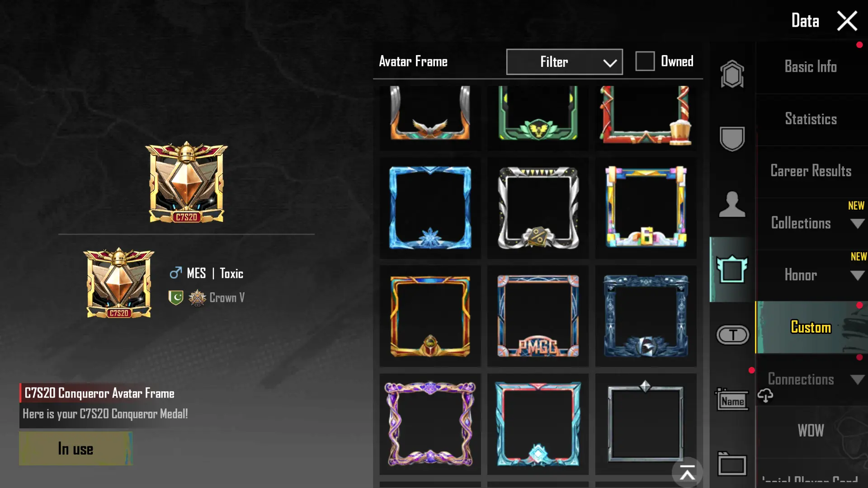Screen dimensions: 868x488
Task: Select the shield icon in sidebar
Action: pos(732,138)
